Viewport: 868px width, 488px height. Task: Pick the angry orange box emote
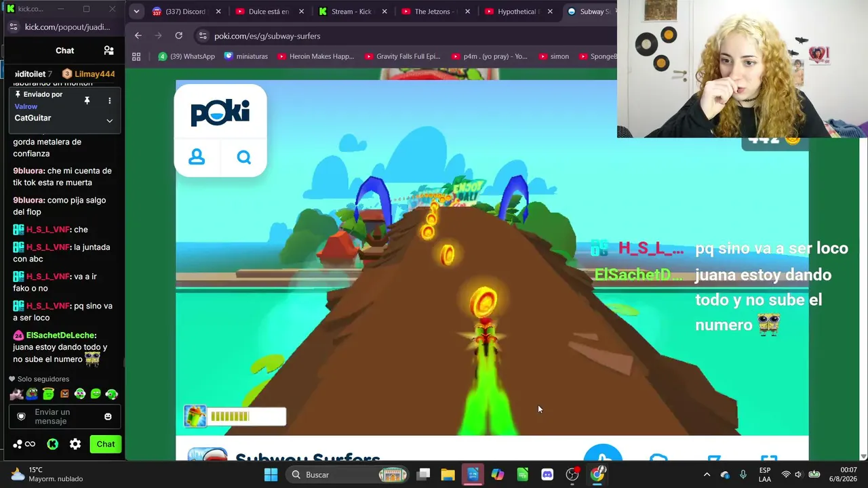tap(64, 394)
